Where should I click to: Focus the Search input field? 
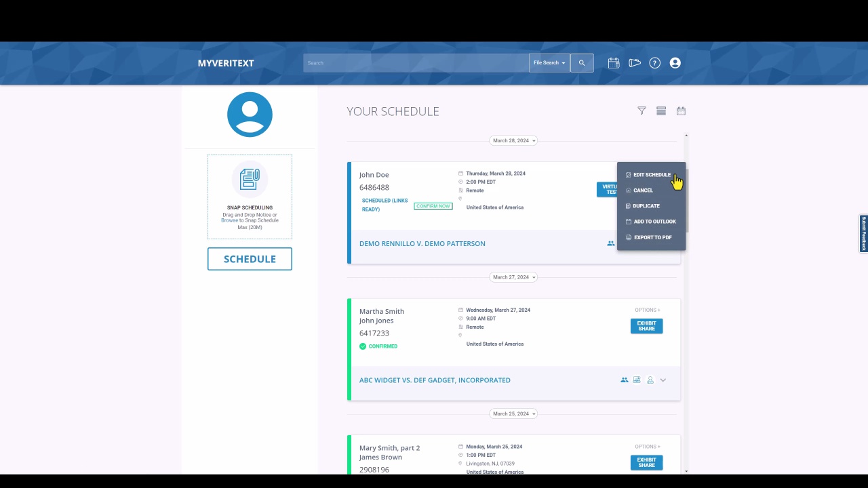(416, 63)
